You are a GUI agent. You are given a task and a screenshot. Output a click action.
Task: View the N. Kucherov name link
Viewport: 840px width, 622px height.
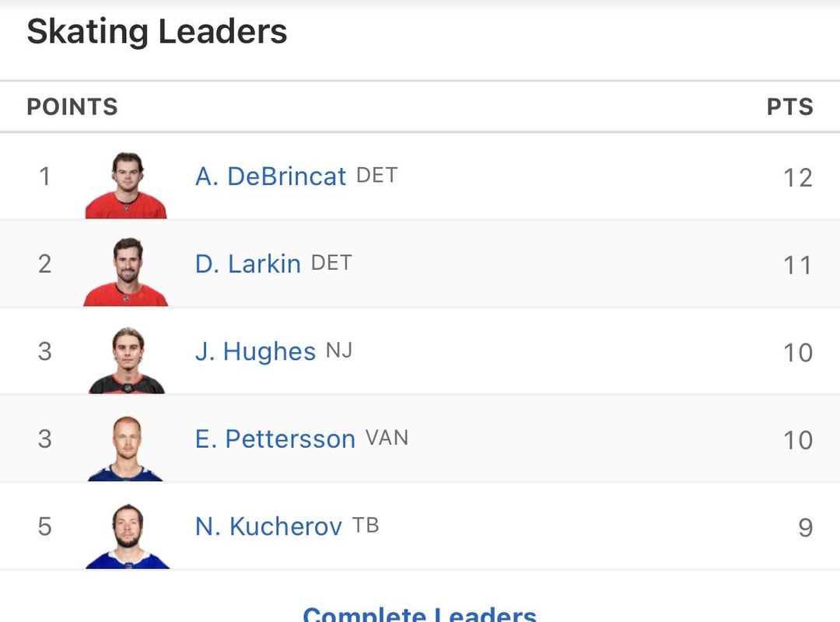point(268,527)
